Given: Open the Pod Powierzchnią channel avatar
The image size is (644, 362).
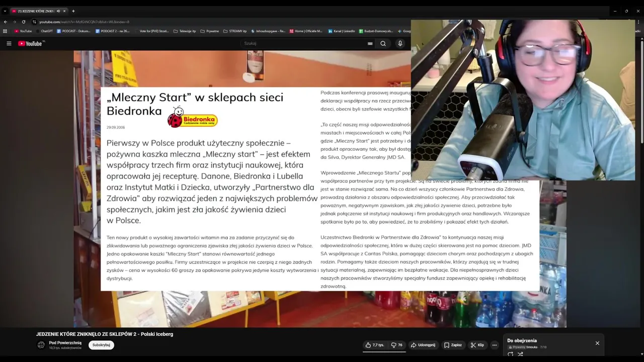Looking at the screenshot, I should pyautogui.click(x=41, y=345).
